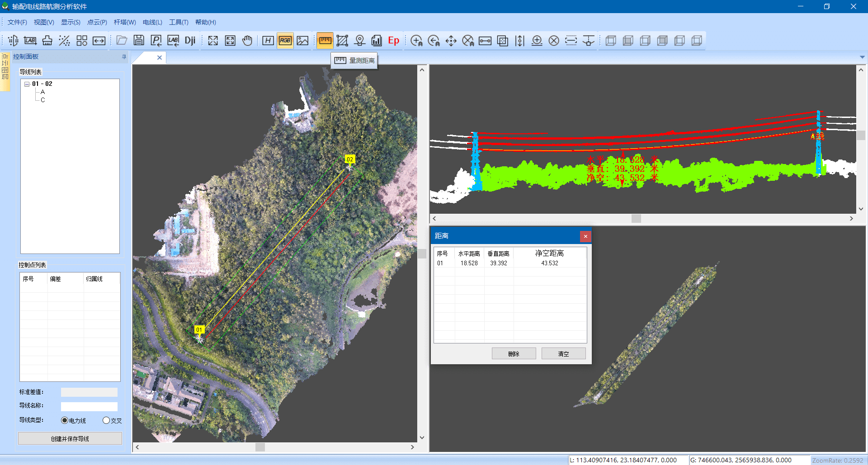The height and width of the screenshot is (465, 868).
Task: Click the statistics chart toolbar icon
Action: (x=377, y=40)
